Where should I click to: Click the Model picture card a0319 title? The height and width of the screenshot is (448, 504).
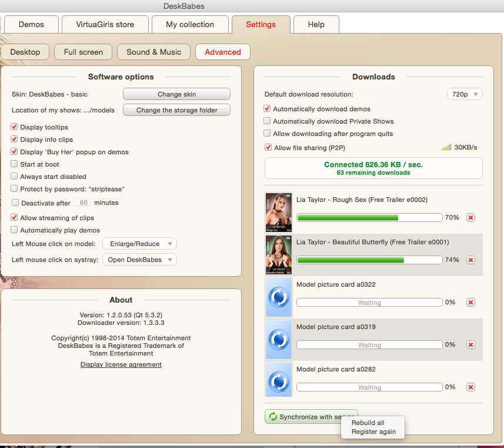[x=336, y=327]
